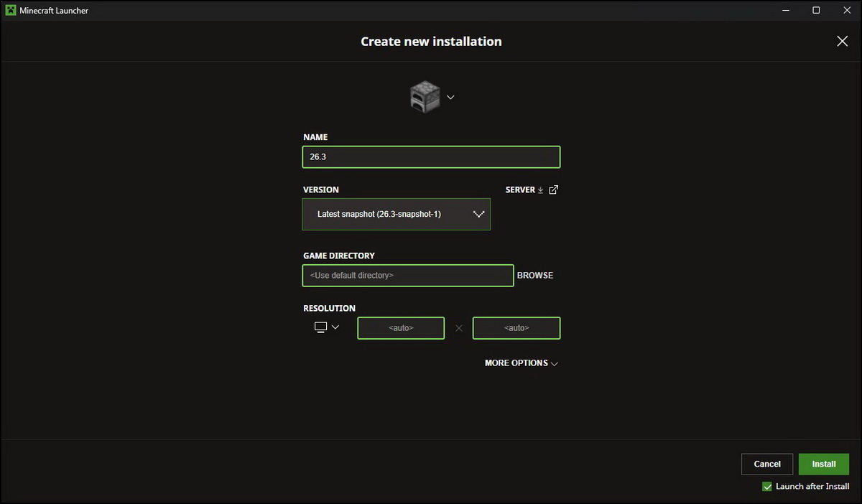862x504 pixels.
Task: Click the NAME field containing 26.3
Action: [431, 157]
